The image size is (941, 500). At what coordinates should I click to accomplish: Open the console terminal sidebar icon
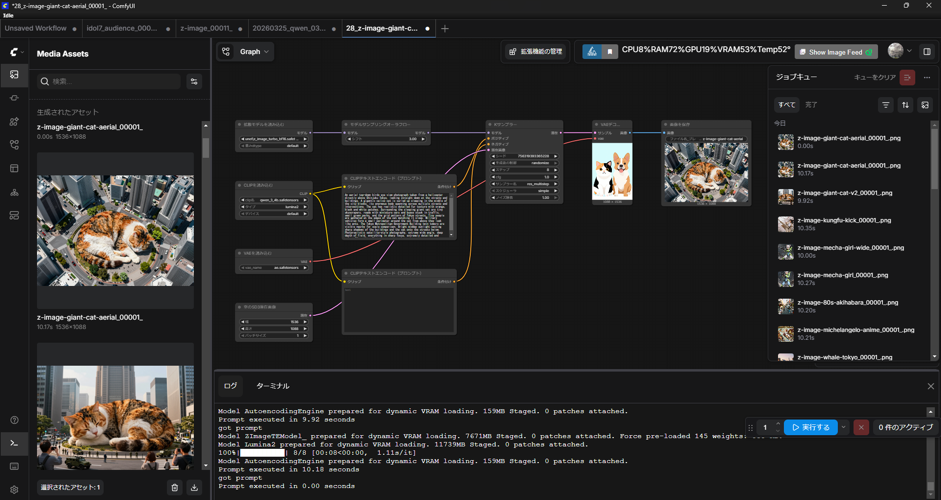[x=14, y=443]
